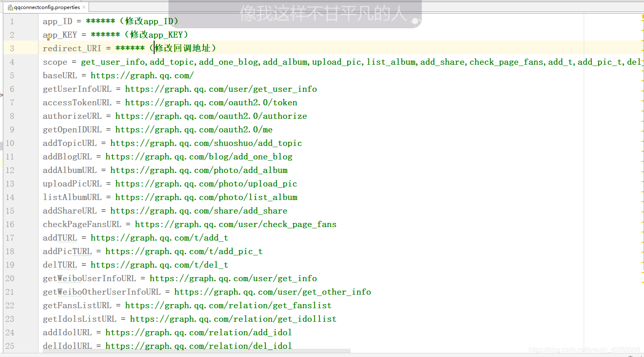This screenshot has height=357, width=644.
Task: Click the addShareURL value ending with add_share
Action: [199, 211]
